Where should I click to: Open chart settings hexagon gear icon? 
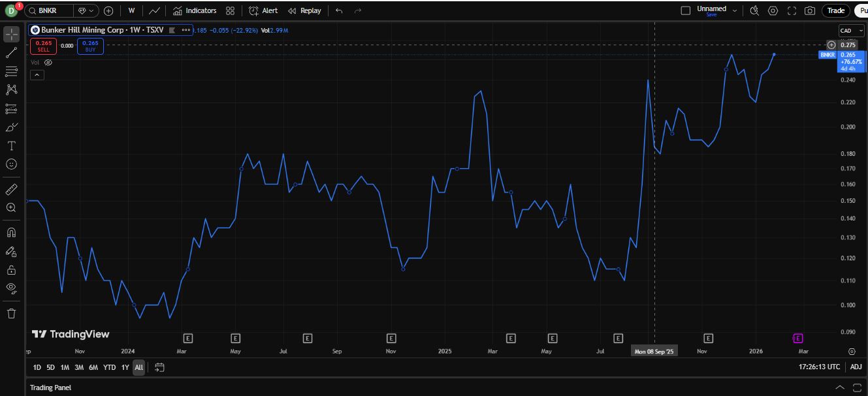773,10
